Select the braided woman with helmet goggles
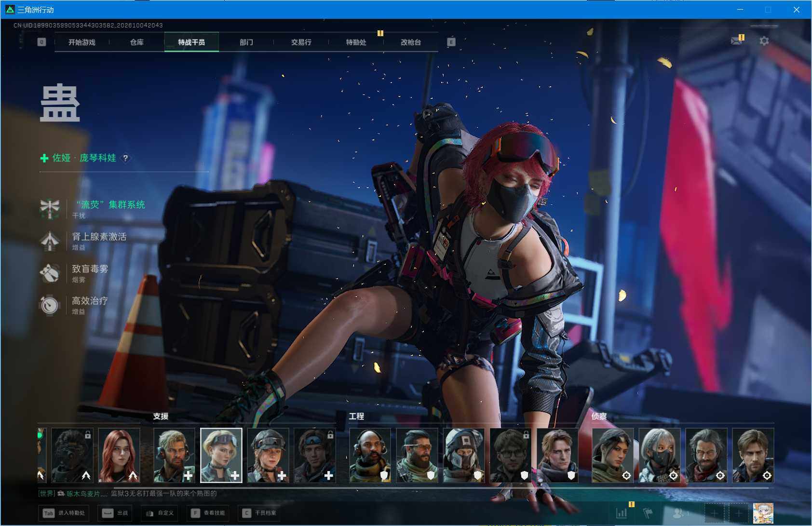 click(x=268, y=456)
